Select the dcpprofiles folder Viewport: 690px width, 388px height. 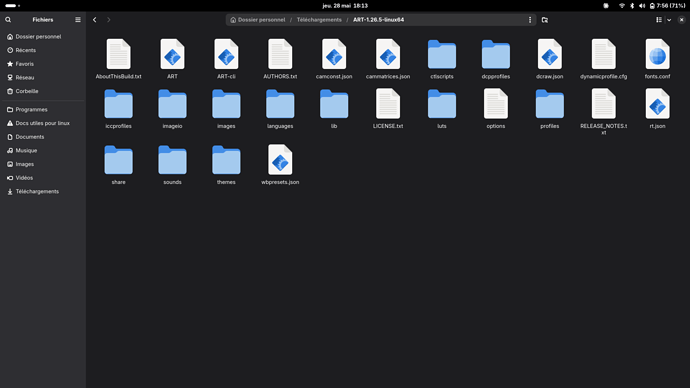[x=496, y=59]
